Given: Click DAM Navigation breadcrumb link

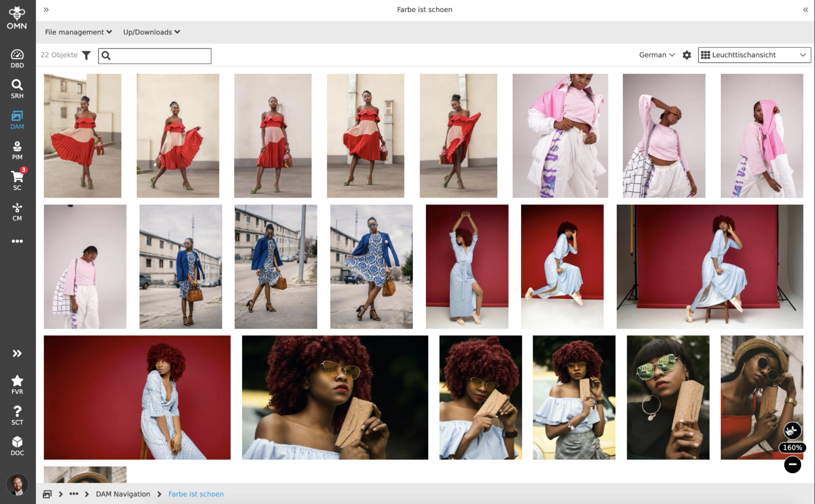Looking at the screenshot, I should 123,494.
